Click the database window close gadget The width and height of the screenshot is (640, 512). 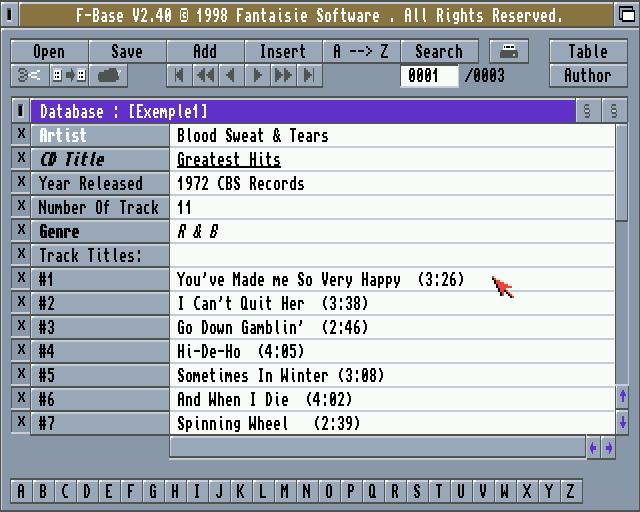click(20, 111)
